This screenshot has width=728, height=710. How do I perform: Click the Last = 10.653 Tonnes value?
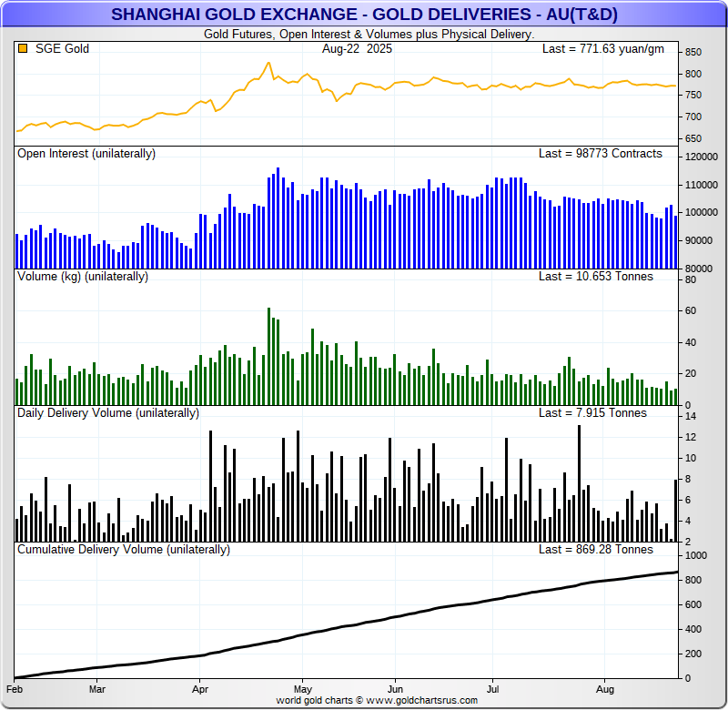click(x=596, y=276)
